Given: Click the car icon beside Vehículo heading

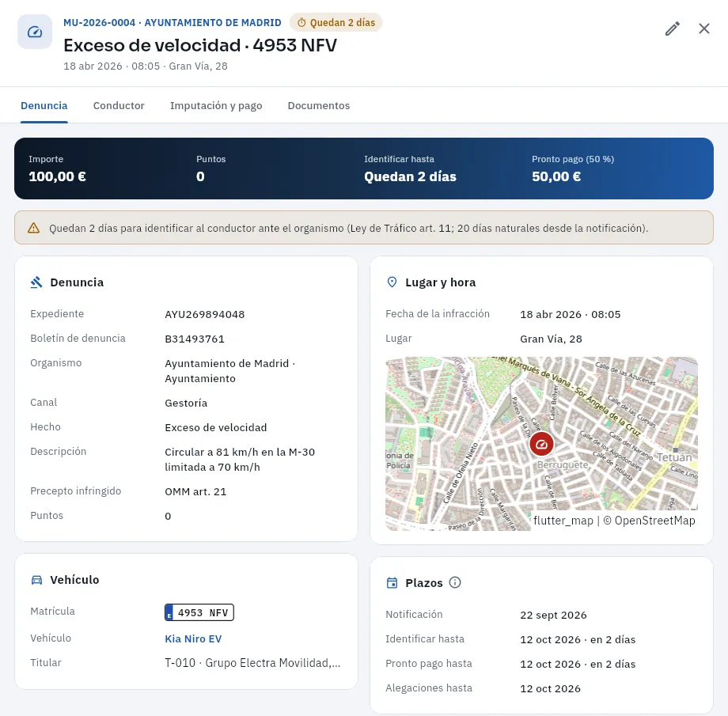Looking at the screenshot, I should (36, 580).
